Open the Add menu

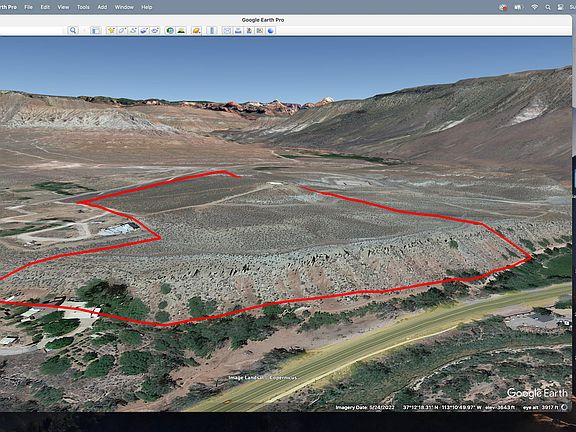102,7
